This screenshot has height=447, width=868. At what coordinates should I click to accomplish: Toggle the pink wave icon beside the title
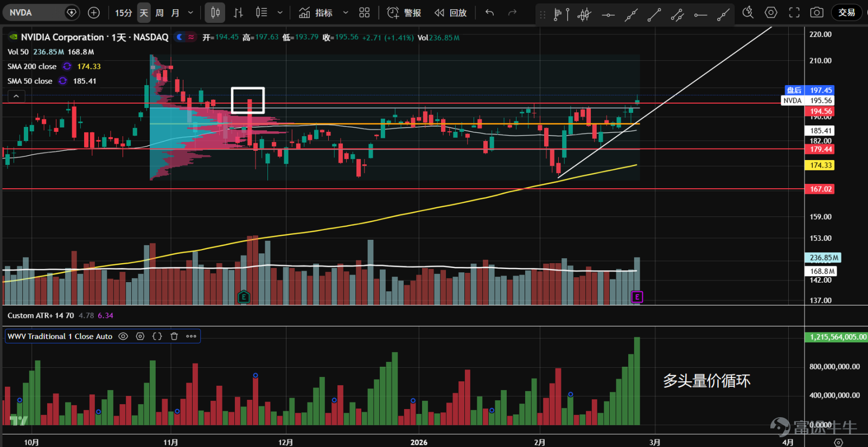(x=191, y=37)
